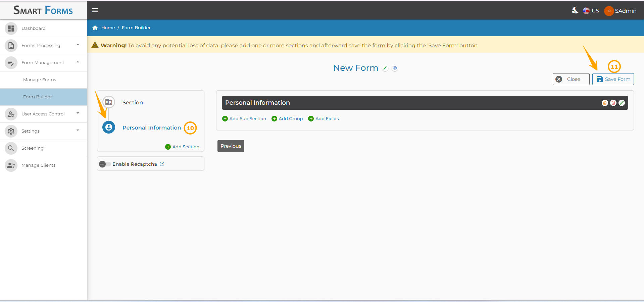The width and height of the screenshot is (644, 302).
Task: Click the Recaptcha help question mark icon
Action: pos(162,164)
